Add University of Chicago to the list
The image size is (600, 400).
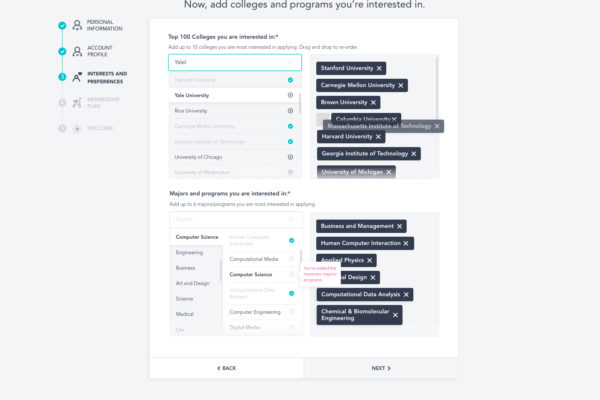[290, 157]
